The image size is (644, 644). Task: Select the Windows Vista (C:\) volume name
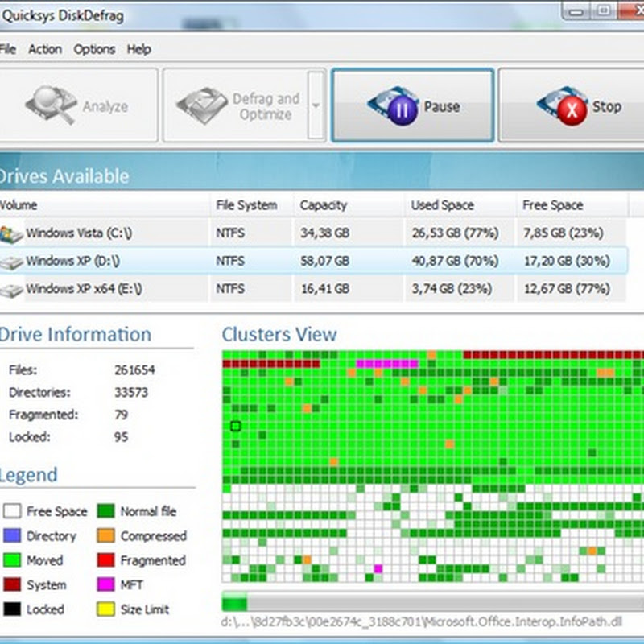tap(79, 233)
